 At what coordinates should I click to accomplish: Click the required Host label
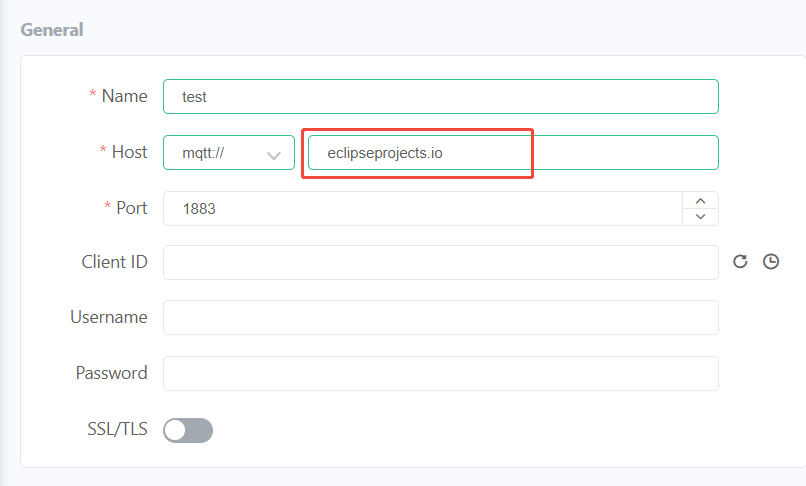pos(128,152)
